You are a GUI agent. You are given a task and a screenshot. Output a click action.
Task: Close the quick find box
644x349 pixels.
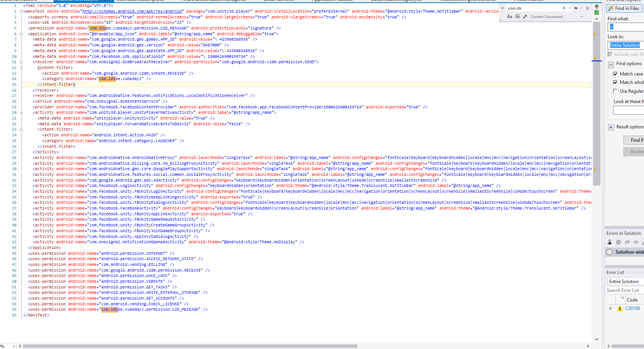587,8
